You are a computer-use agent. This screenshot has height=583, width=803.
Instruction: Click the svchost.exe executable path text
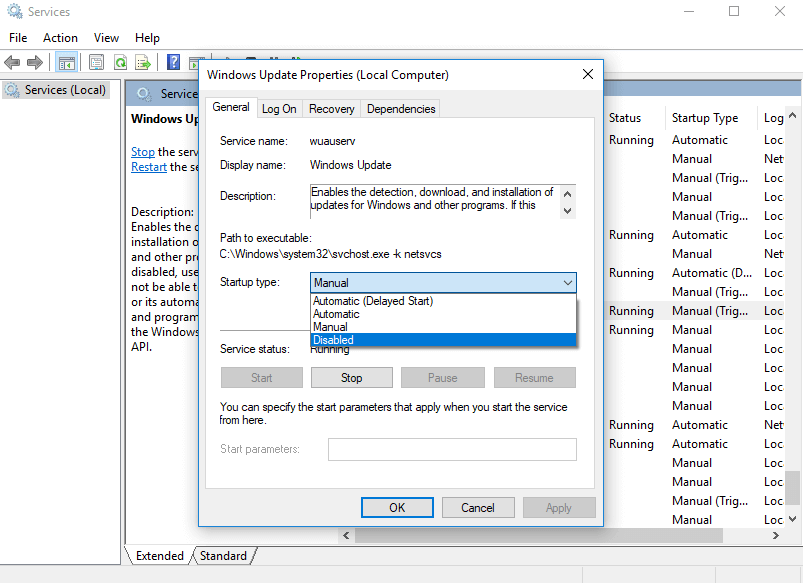tap(330, 254)
